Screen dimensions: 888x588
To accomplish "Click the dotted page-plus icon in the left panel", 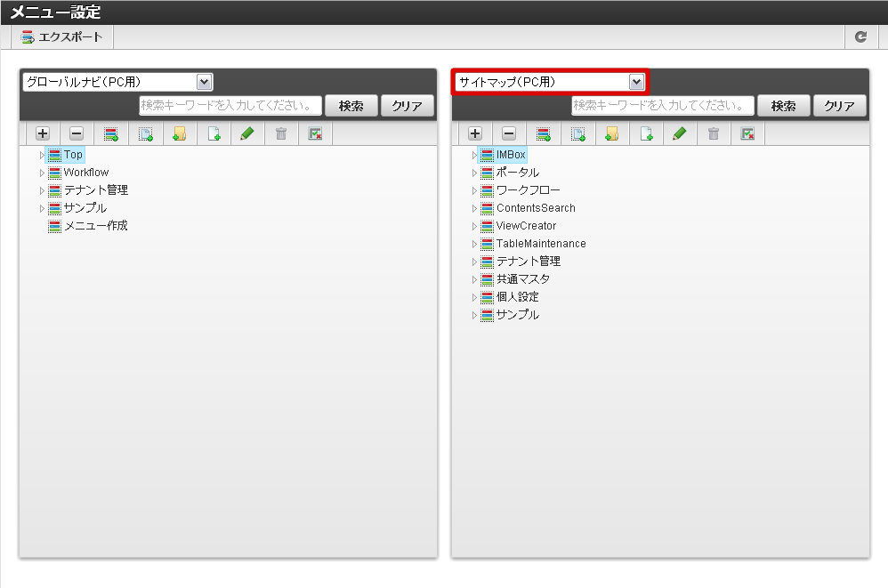I will point(146,134).
